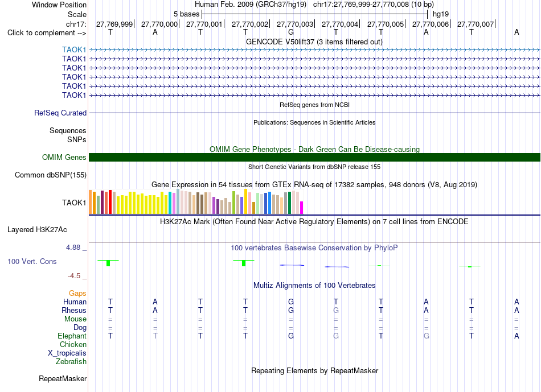541x392 pixels.
Task: Open Common dbSNP(155) track label
Action: click(50, 175)
